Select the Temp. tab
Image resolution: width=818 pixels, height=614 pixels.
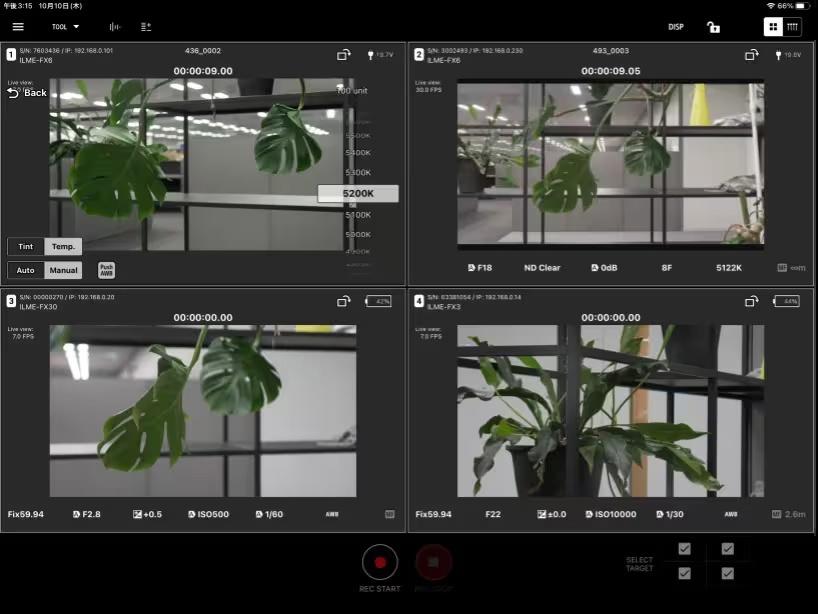pyautogui.click(x=63, y=246)
